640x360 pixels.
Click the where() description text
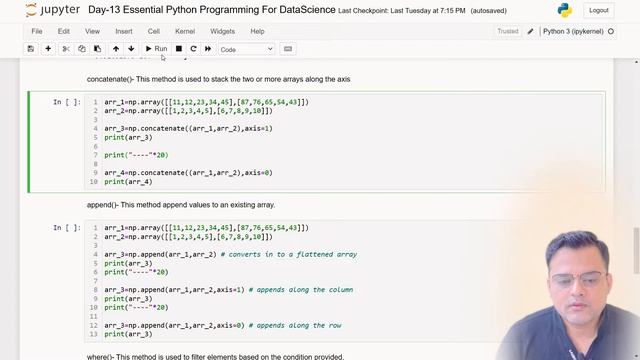click(215, 356)
